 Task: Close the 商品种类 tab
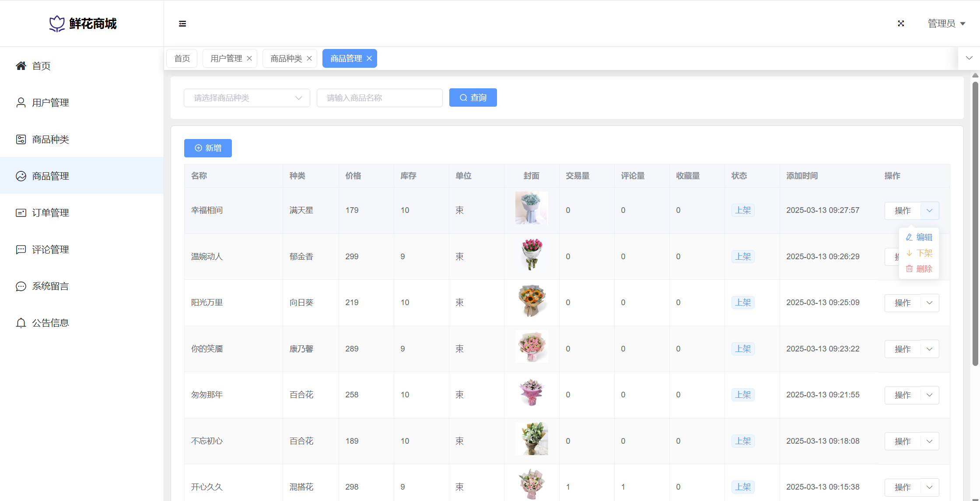[309, 59]
